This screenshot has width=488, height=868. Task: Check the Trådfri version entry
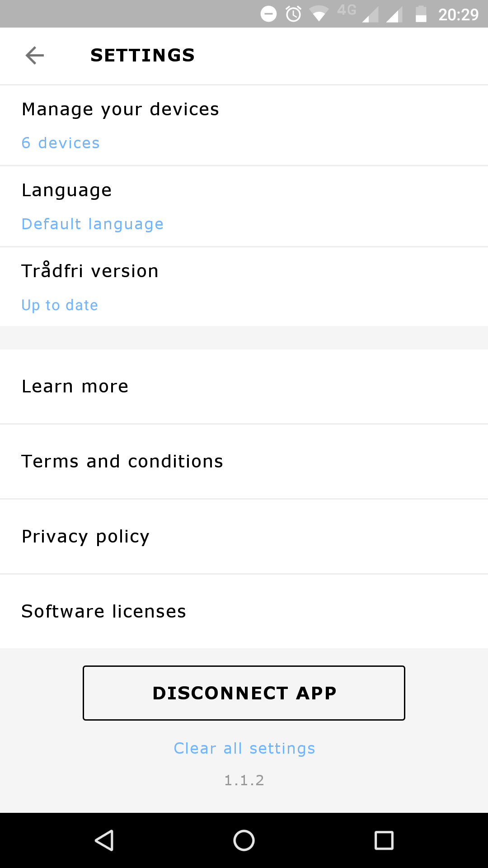point(90,271)
